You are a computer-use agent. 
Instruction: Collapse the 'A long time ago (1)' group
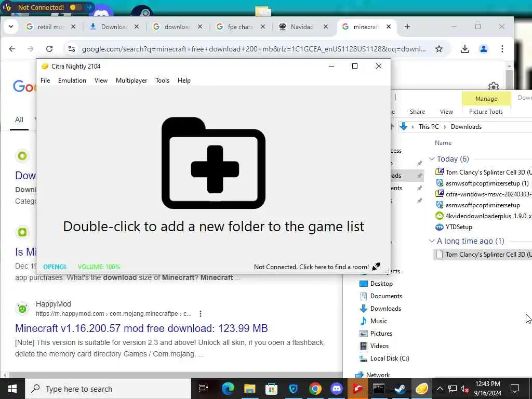point(432,241)
